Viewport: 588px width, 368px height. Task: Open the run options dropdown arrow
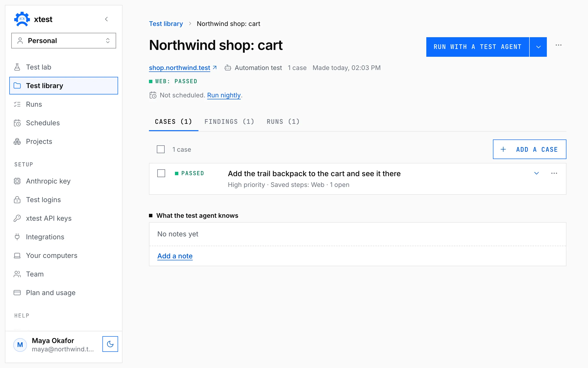(x=538, y=47)
